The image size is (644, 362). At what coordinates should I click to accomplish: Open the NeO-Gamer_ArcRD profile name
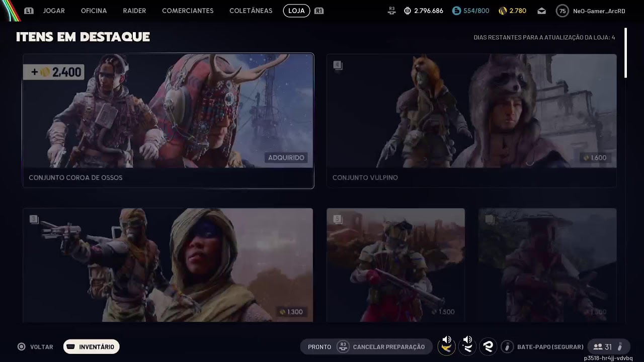pyautogui.click(x=599, y=11)
